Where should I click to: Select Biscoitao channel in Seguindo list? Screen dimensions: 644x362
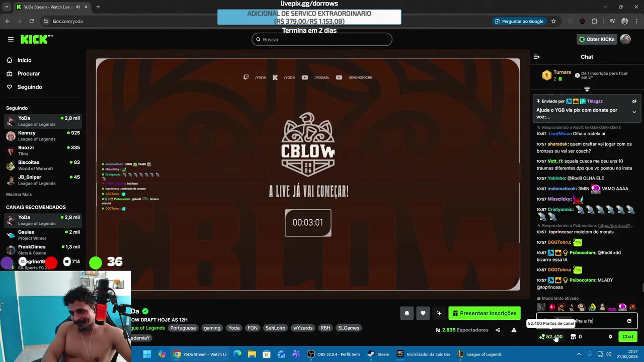(x=43, y=165)
